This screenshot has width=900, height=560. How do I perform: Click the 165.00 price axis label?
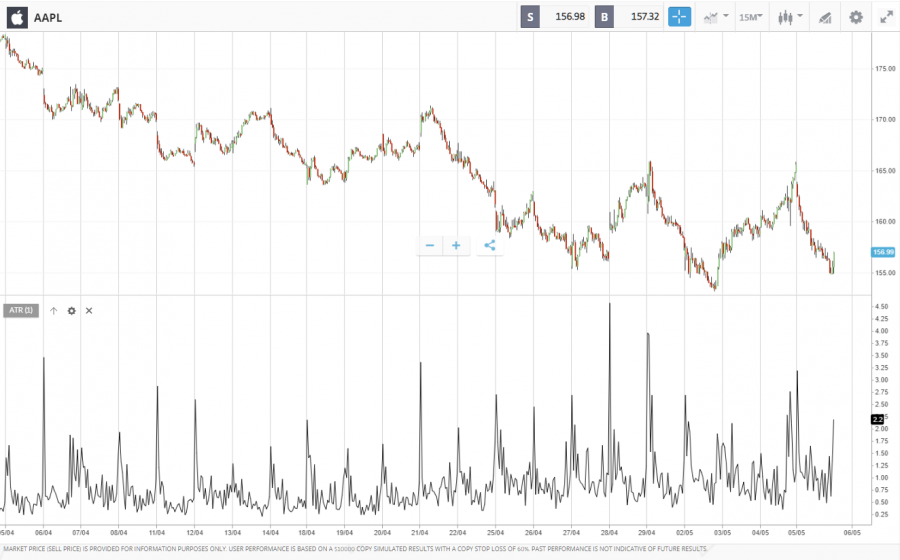pyautogui.click(x=885, y=171)
